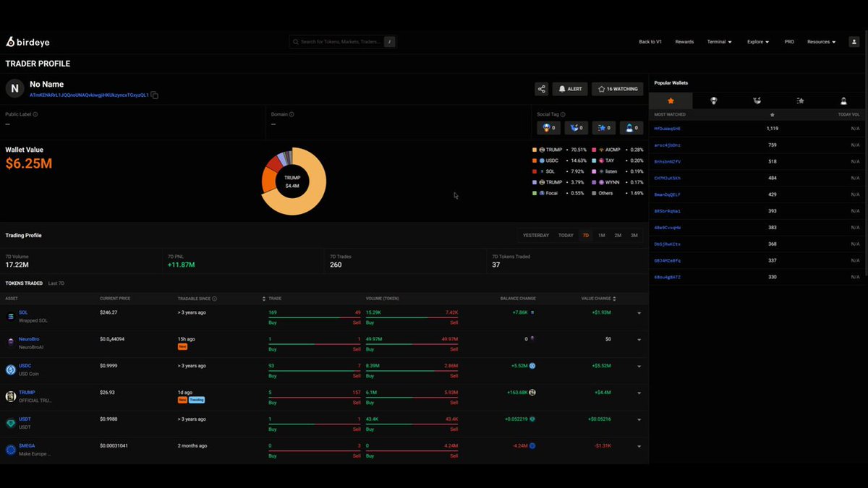Expand the USDC row details

pyautogui.click(x=639, y=367)
